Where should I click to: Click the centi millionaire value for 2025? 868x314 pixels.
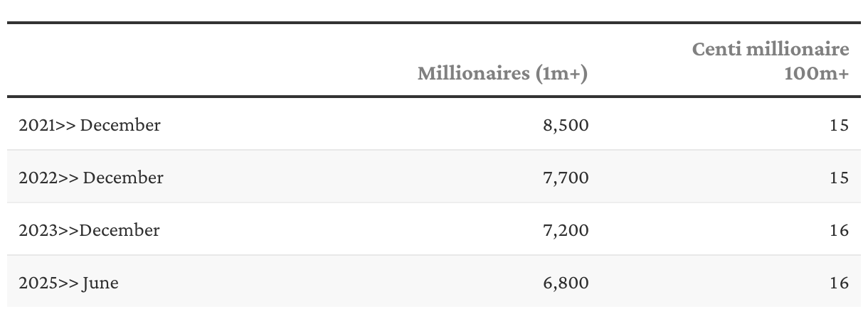[840, 283]
